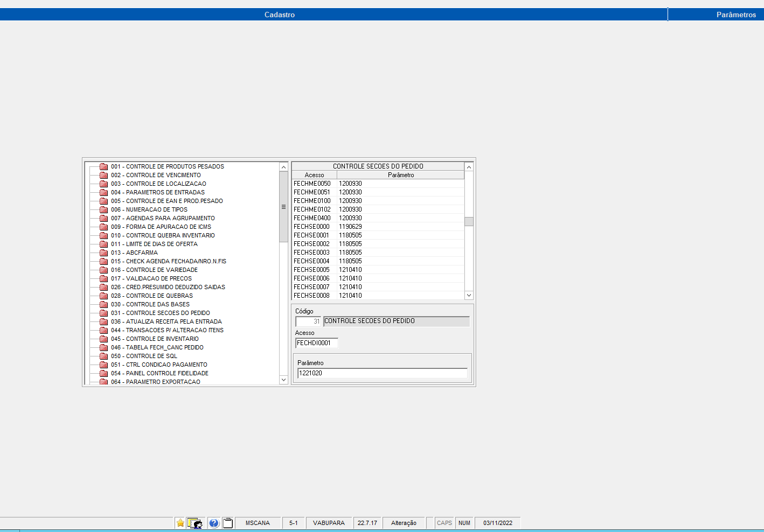Click the tree list scrollbar thumb
The width and height of the screenshot is (764, 532).
click(283, 207)
